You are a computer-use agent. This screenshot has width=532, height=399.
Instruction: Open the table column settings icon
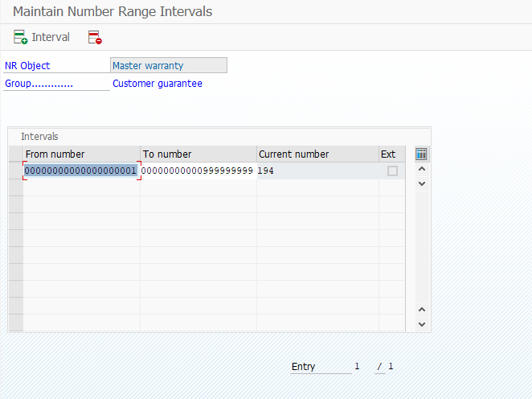coord(421,154)
